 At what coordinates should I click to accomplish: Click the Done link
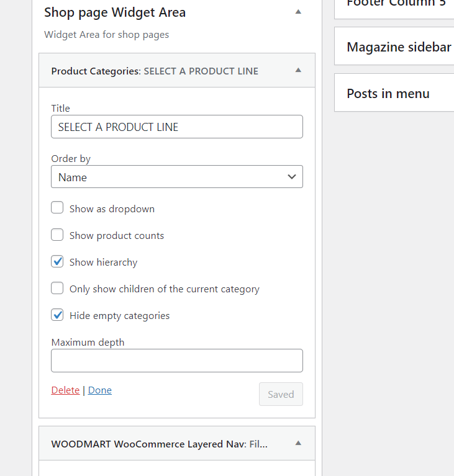pos(100,390)
